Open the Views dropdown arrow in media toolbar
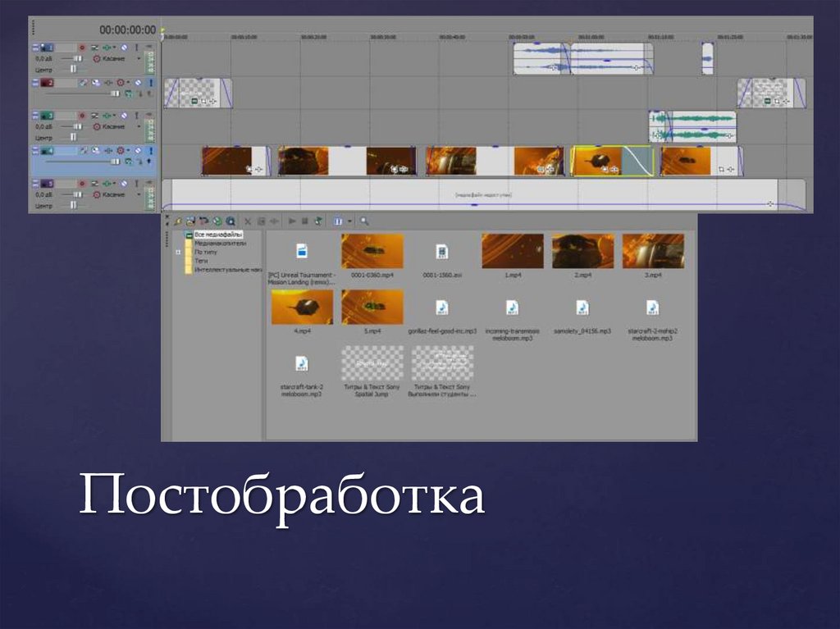This screenshot has width=840, height=629. coord(350,221)
